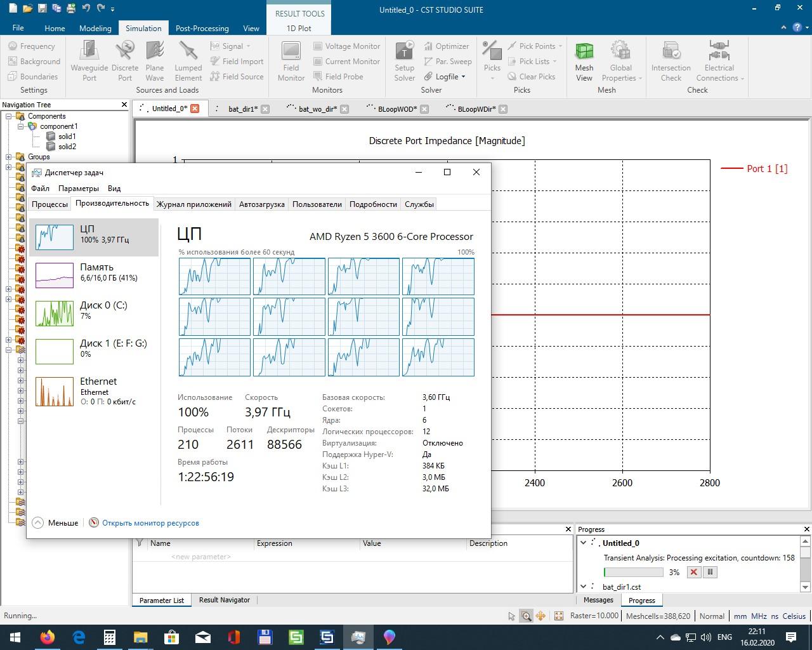This screenshot has width=812, height=650.
Task: Pause the running transient analysis
Action: point(710,572)
